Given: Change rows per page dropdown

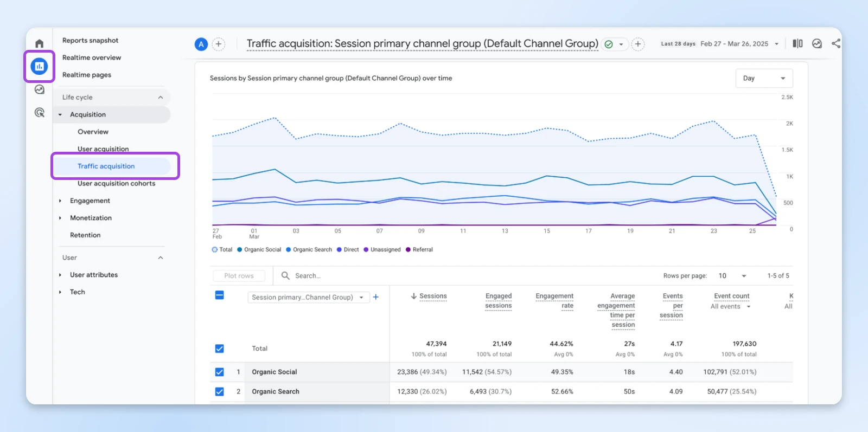Looking at the screenshot, I should 732,276.
